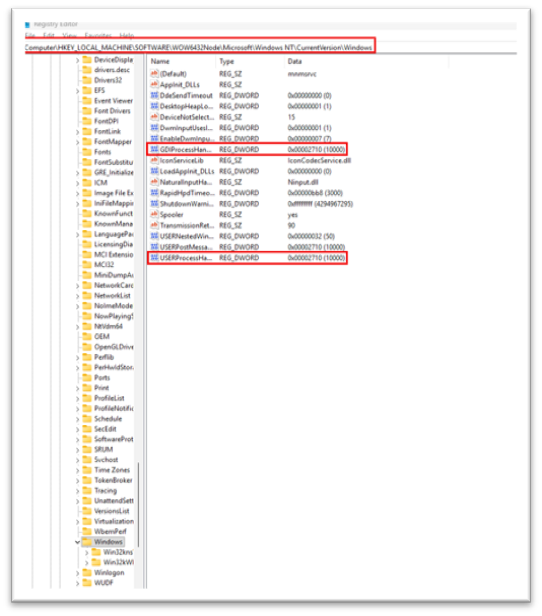Open the View menu
This screenshot has height=616, width=542.
pyautogui.click(x=70, y=35)
